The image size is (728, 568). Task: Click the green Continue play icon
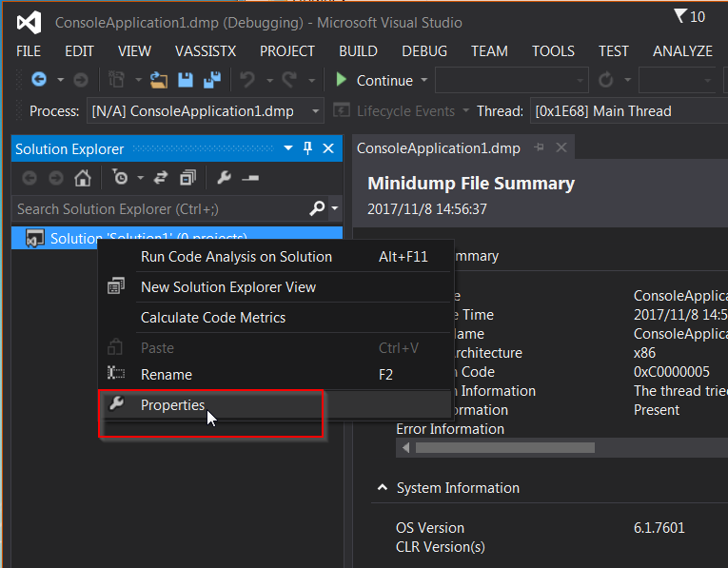[x=342, y=80]
